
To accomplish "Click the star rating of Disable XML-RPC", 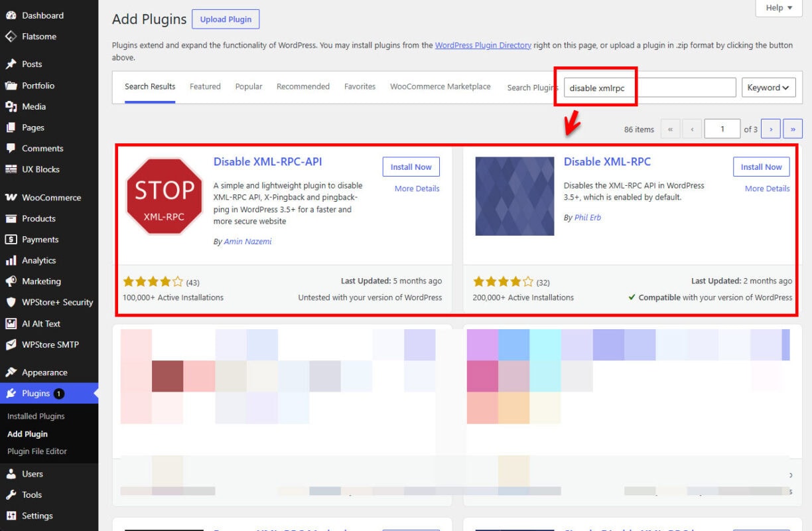I will tap(503, 281).
